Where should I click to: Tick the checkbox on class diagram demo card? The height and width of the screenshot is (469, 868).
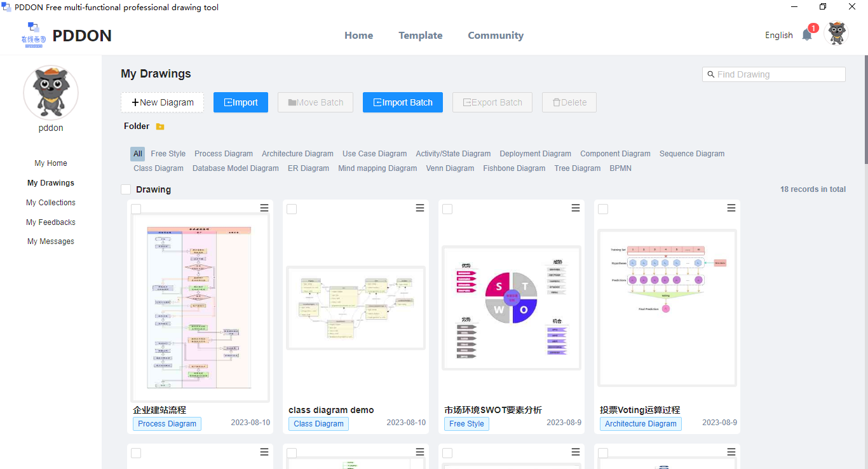coord(292,209)
